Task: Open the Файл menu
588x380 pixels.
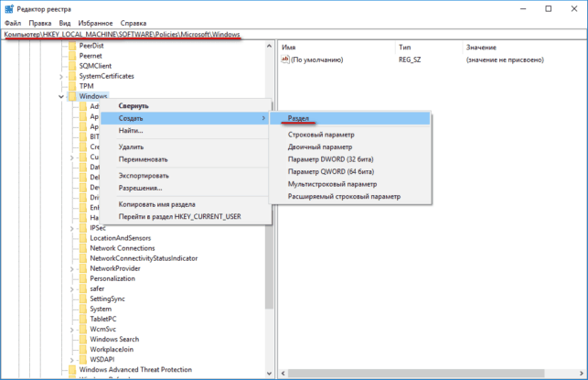Action: [x=13, y=23]
